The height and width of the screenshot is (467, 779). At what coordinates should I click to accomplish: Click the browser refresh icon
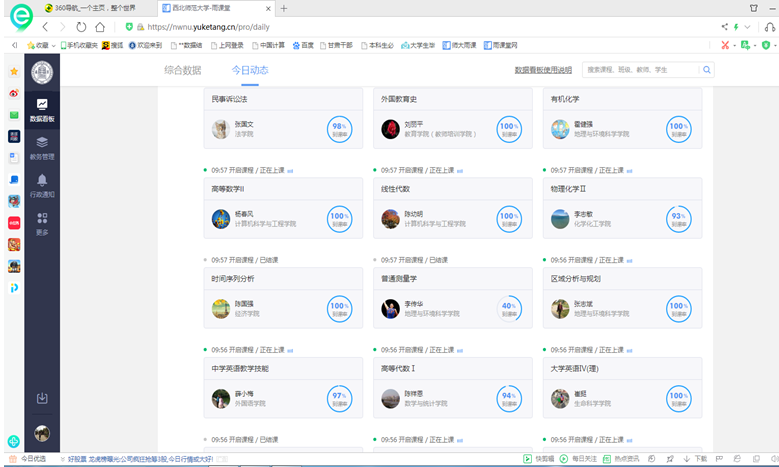81,27
